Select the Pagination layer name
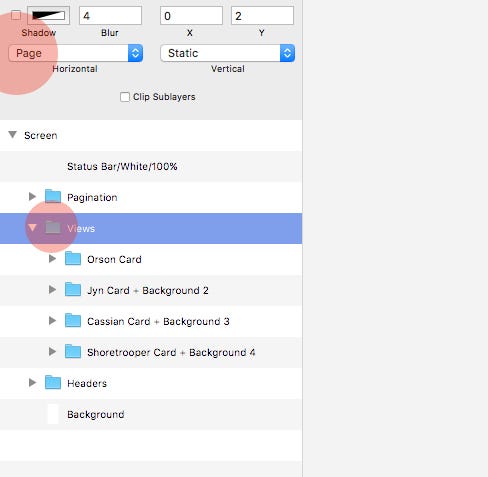 click(x=92, y=197)
